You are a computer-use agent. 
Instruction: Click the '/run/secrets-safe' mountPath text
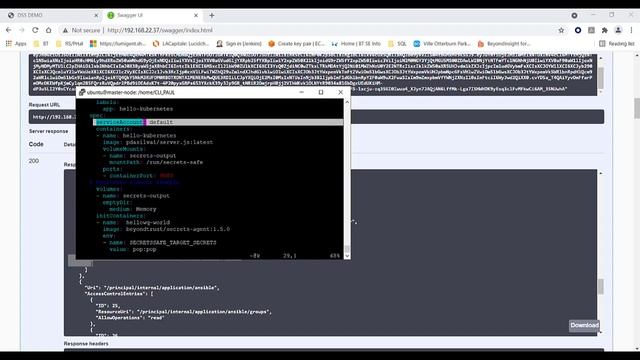point(174,162)
